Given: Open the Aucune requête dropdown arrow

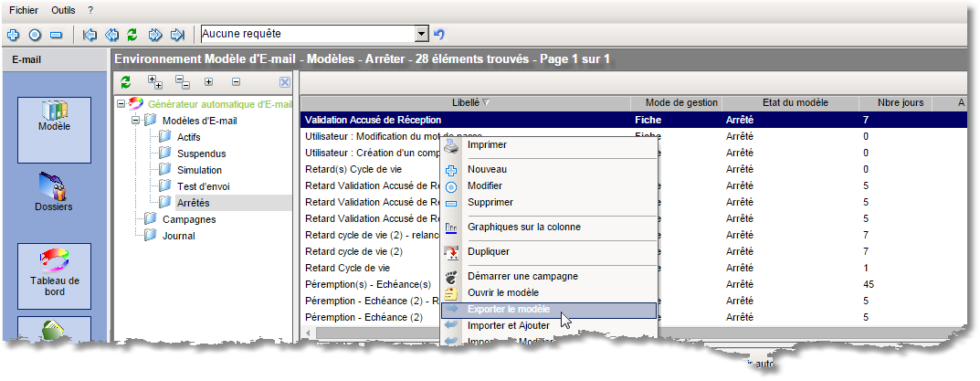Looking at the screenshot, I should pos(423,34).
